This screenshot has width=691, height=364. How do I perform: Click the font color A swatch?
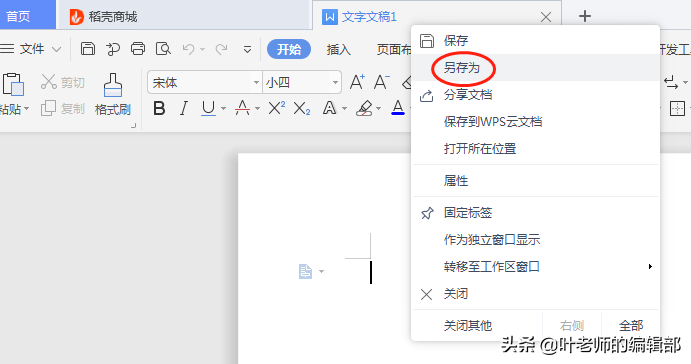point(398,108)
